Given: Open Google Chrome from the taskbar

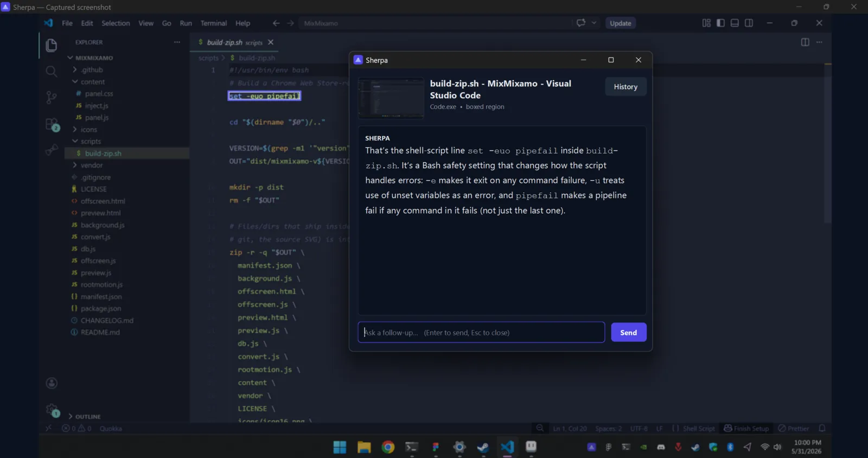Looking at the screenshot, I should tap(388, 447).
